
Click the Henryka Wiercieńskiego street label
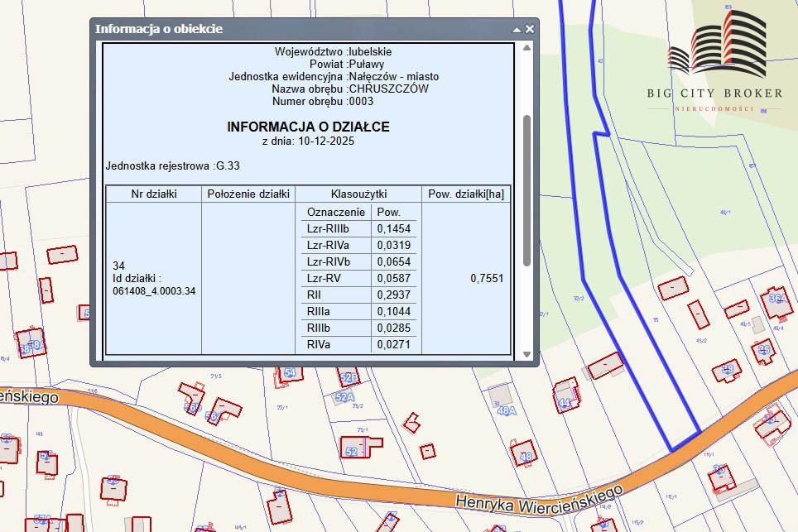point(538,498)
